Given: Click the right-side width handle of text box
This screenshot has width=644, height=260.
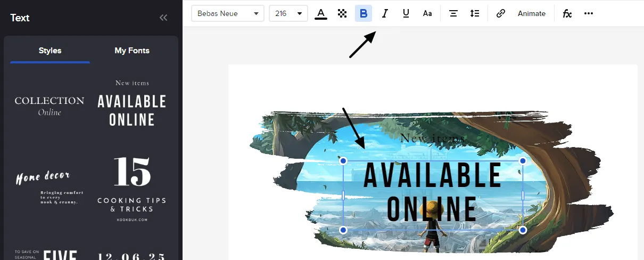Looking at the screenshot, I should [523, 196].
